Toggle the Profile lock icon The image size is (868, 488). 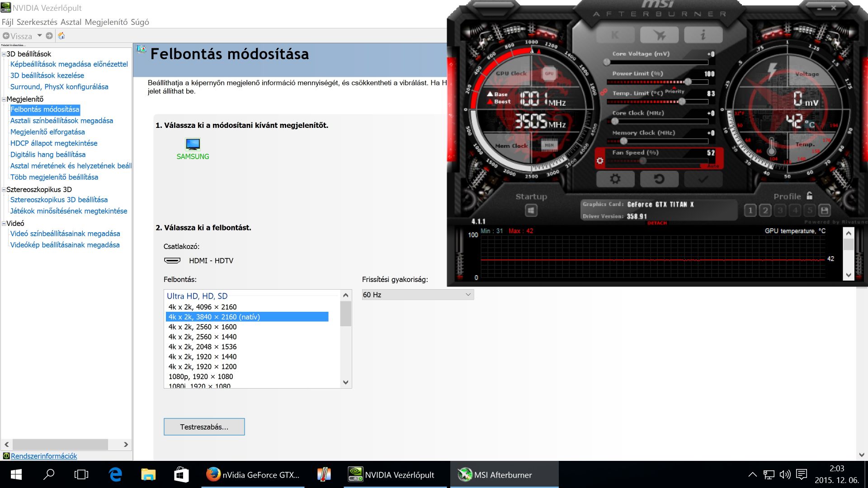pyautogui.click(x=809, y=196)
